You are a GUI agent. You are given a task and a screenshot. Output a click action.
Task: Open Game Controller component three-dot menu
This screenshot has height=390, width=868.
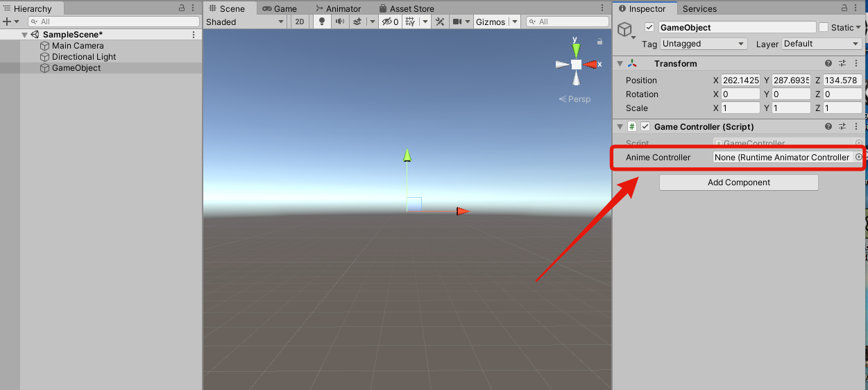[x=856, y=126]
